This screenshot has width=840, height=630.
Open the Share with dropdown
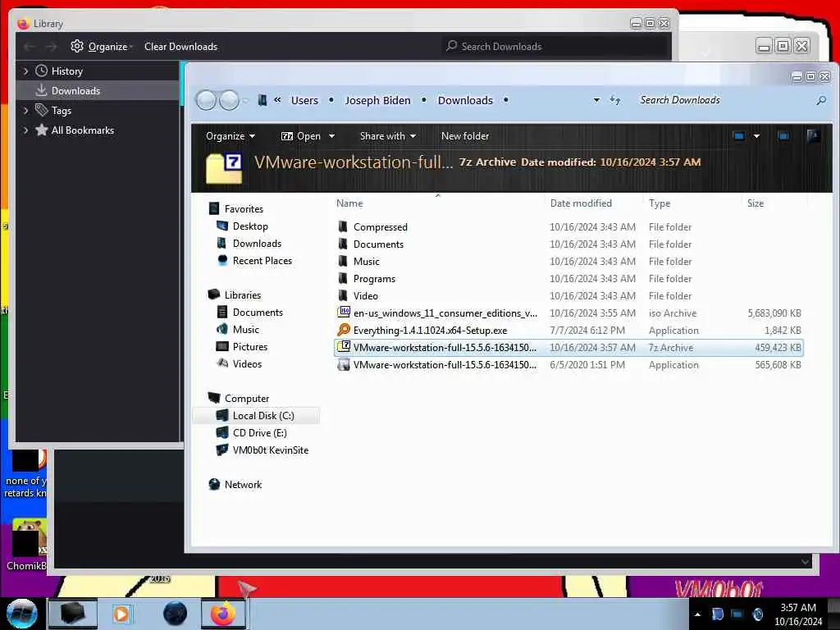388,136
